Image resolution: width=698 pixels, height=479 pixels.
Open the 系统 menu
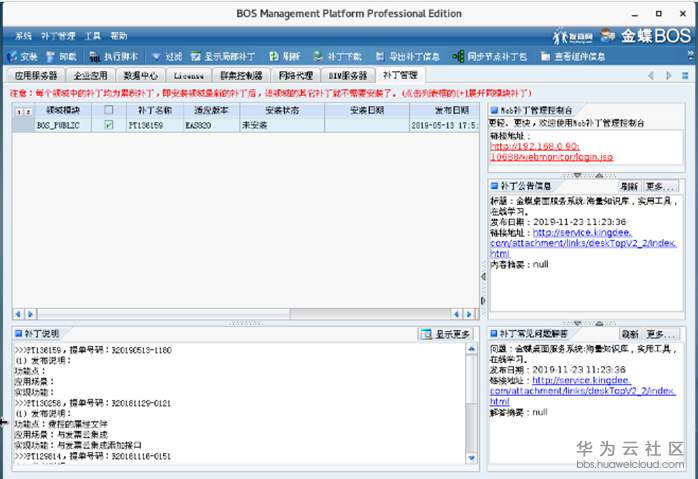click(23, 36)
